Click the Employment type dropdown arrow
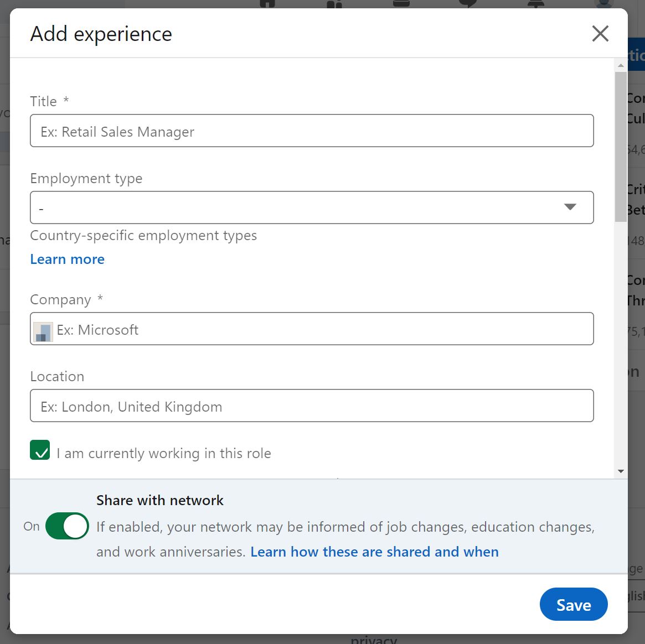This screenshot has width=645, height=644. click(570, 207)
